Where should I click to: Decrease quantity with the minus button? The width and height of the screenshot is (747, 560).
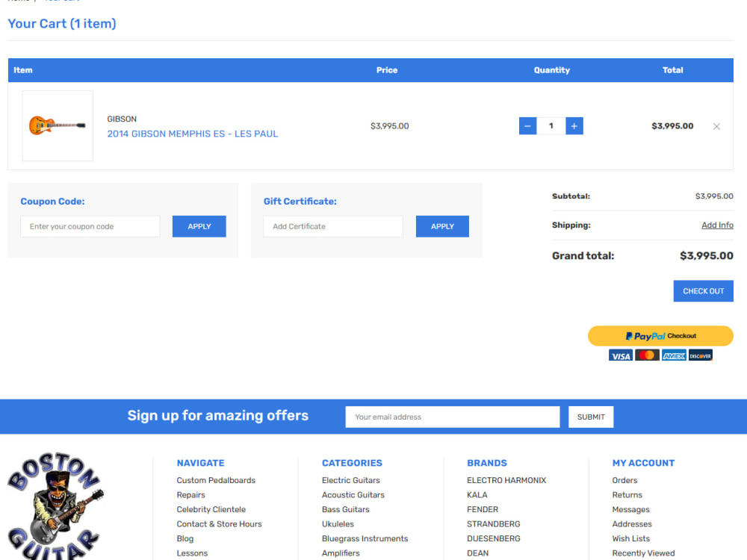pyautogui.click(x=527, y=126)
